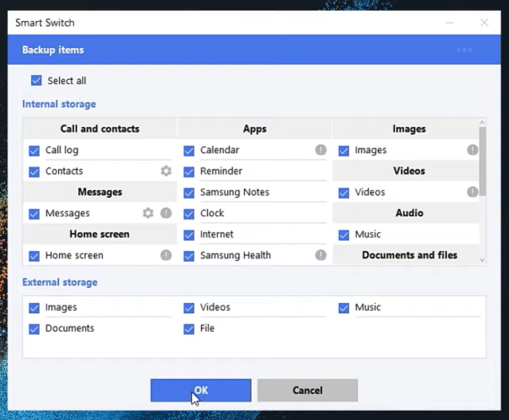This screenshot has width=509, height=420.
Task: Click info icon beside Home screen
Action: coord(166,255)
